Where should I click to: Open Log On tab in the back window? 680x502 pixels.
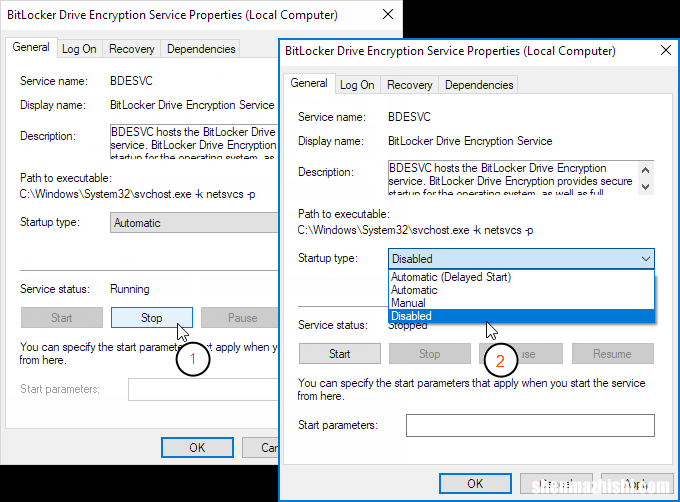[79, 49]
